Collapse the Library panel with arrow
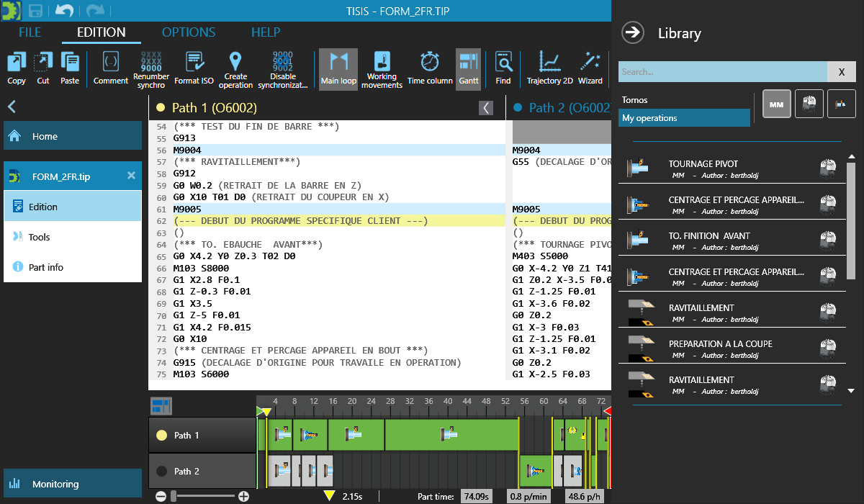 pos(633,32)
